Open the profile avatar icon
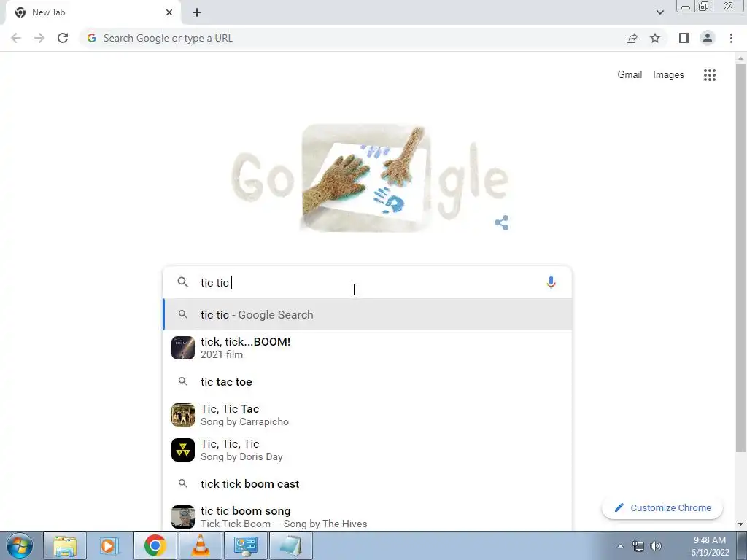 click(708, 38)
